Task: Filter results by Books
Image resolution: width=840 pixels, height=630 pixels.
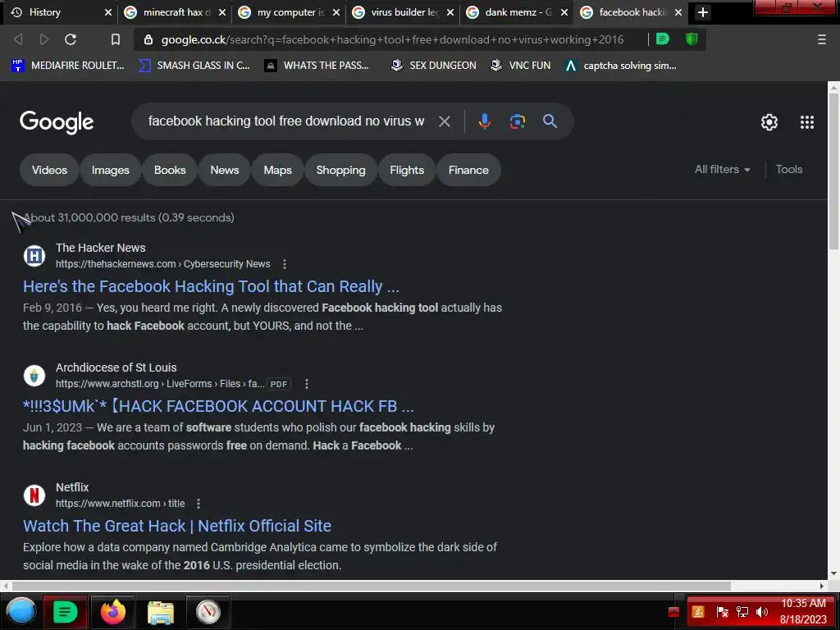Action: 170,170
